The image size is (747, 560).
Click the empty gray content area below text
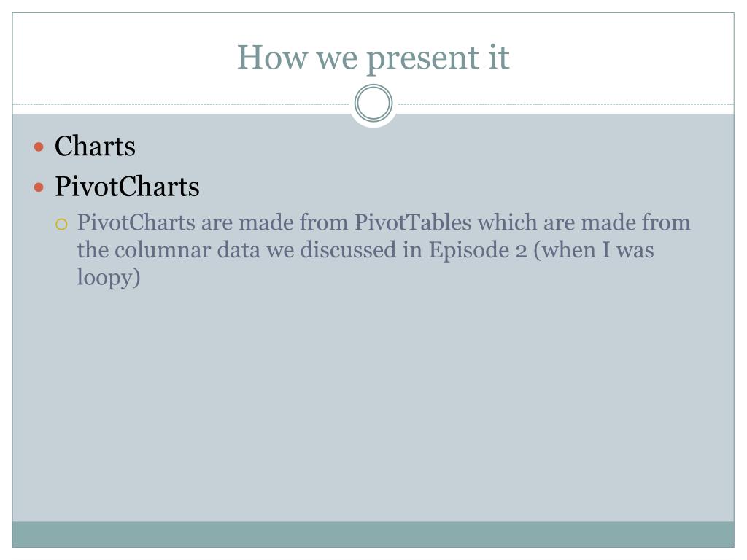pos(373,405)
